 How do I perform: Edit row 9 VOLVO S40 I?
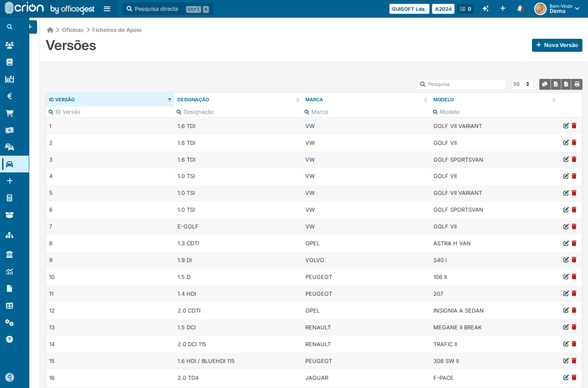tap(566, 260)
